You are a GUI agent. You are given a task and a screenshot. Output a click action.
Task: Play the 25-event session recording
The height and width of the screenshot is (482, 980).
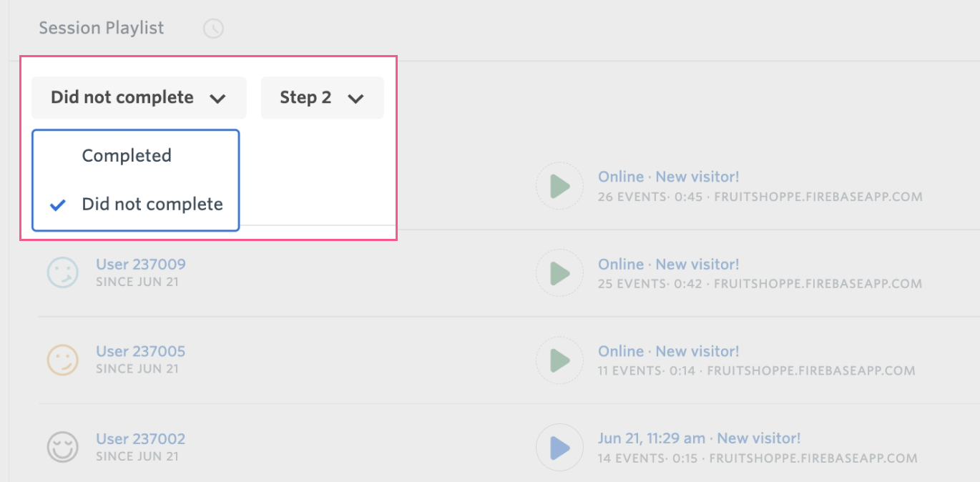[x=559, y=273]
